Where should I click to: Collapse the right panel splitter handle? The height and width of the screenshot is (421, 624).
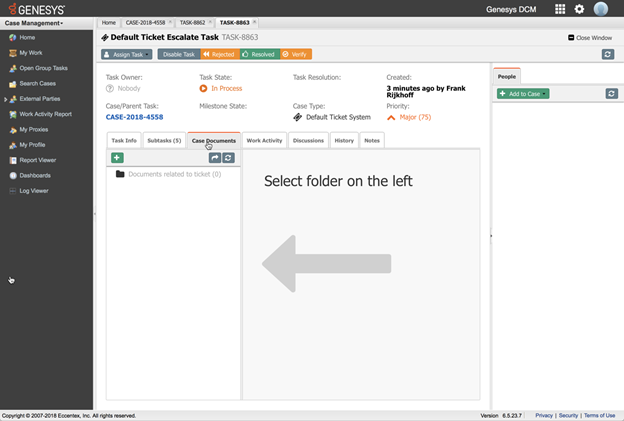click(491, 236)
